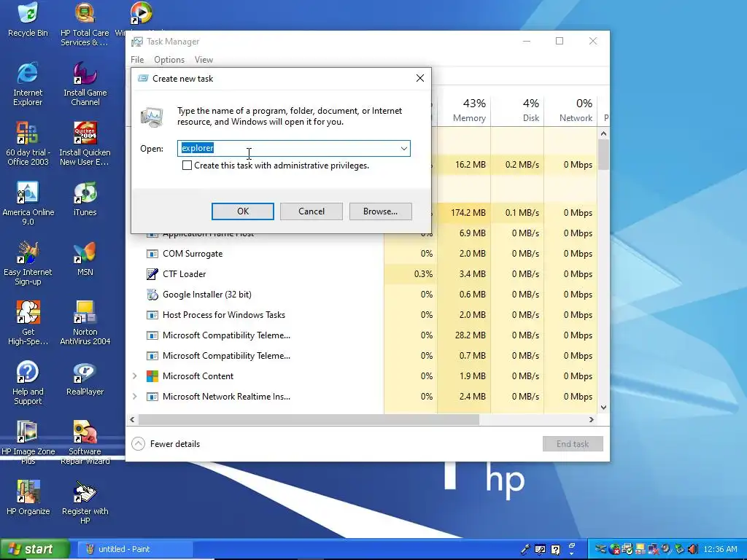This screenshot has height=560, width=747.
Task: Click the 28.2 MB memory value
Action: click(471, 335)
